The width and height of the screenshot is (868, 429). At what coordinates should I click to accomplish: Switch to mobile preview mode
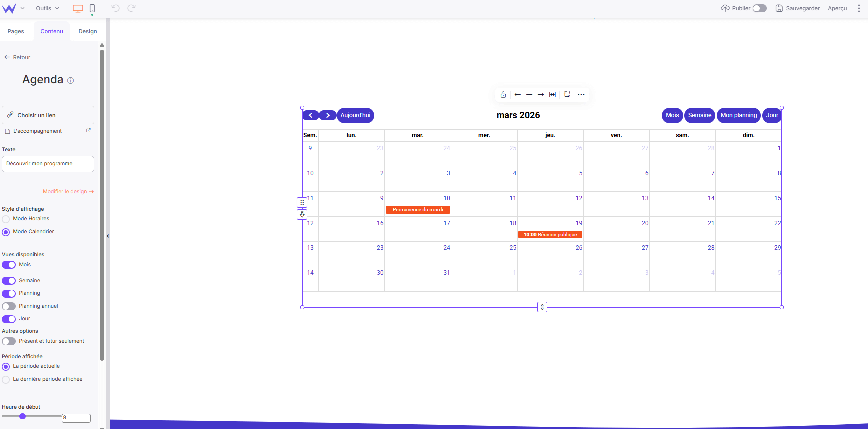point(92,8)
